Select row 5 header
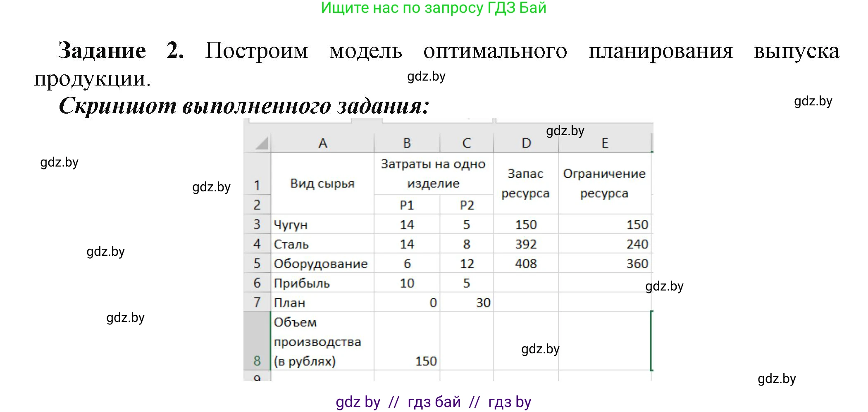 point(257,263)
